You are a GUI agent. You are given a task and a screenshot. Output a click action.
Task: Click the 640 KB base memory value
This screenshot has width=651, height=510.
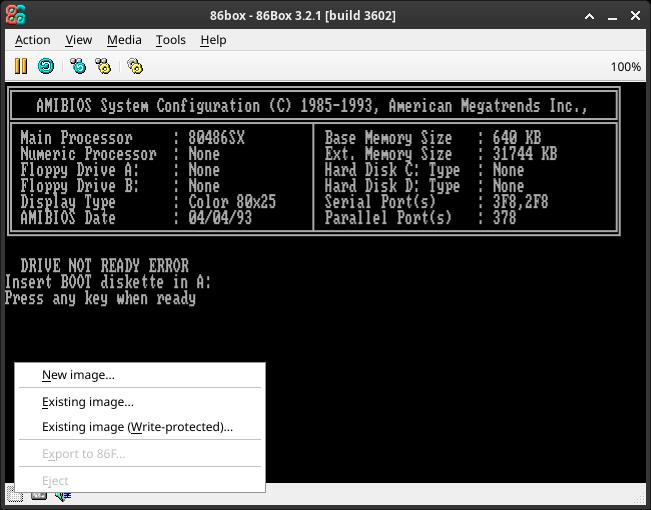[x=517, y=138]
